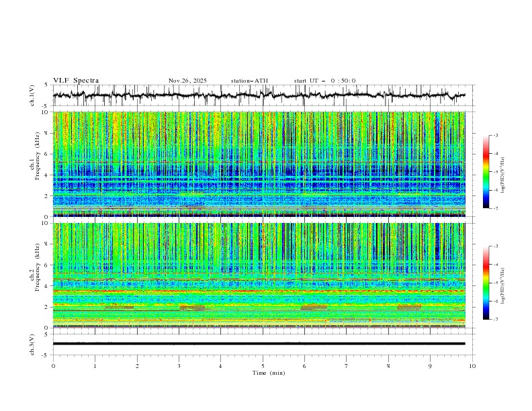Click the "6" kHz tick on ch.2 frequency axis
The height and width of the screenshot is (411, 532).
pyautogui.click(x=48, y=265)
